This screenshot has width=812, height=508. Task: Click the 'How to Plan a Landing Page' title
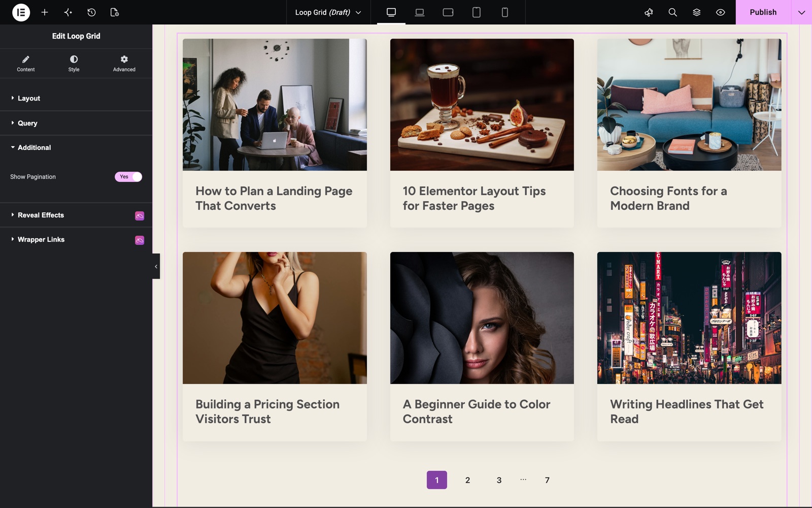pos(274,198)
